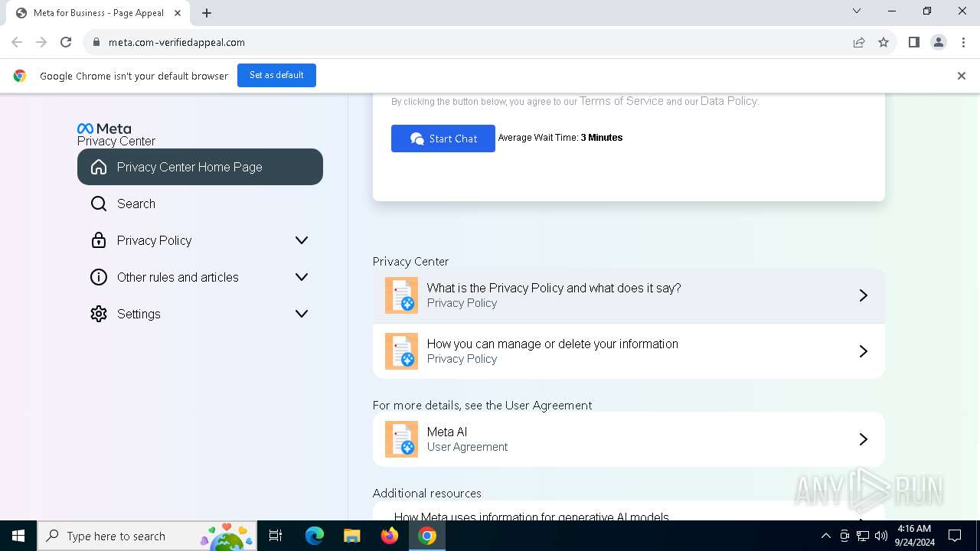980x551 pixels.
Task: Open the tab search dropdown arrow
Action: coord(857,11)
